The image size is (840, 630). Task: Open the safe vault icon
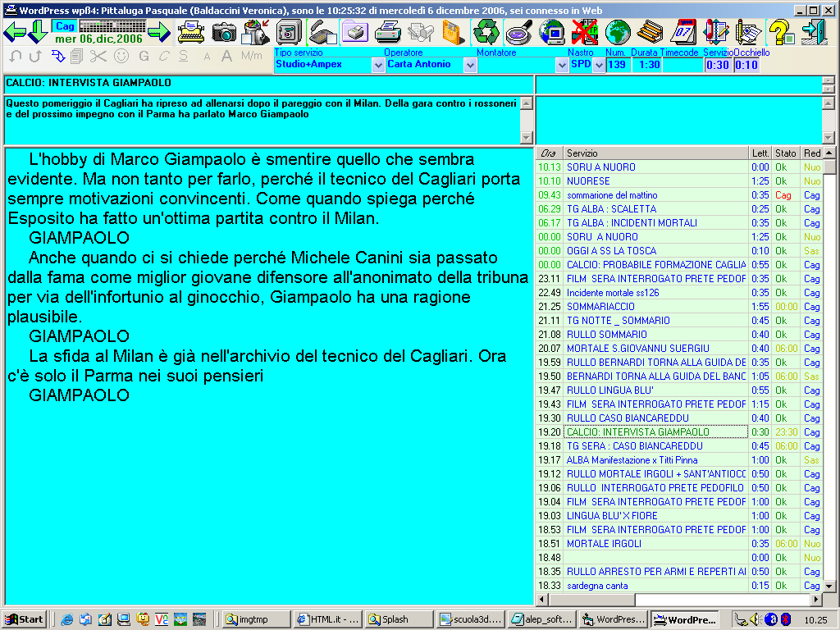click(290, 32)
